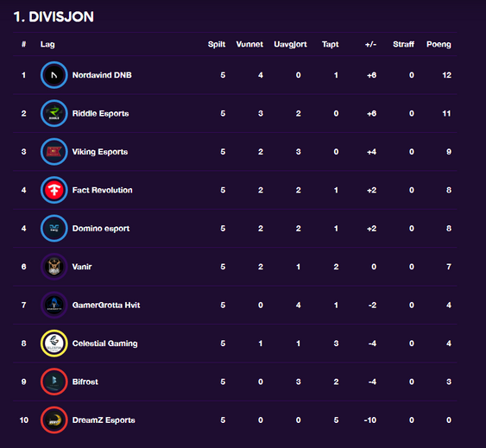The image size is (486, 448).
Task: Open the Nordavind DNB team name link
Action: tap(102, 75)
